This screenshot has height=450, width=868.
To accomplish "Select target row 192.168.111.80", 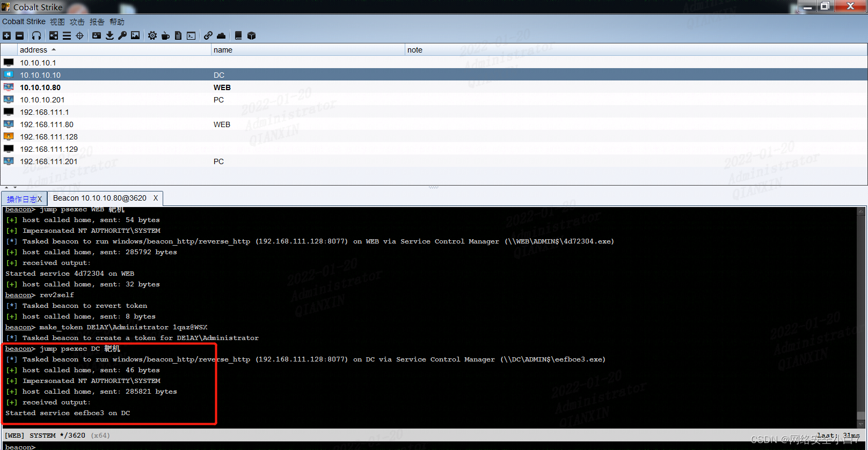I will tap(434, 124).
